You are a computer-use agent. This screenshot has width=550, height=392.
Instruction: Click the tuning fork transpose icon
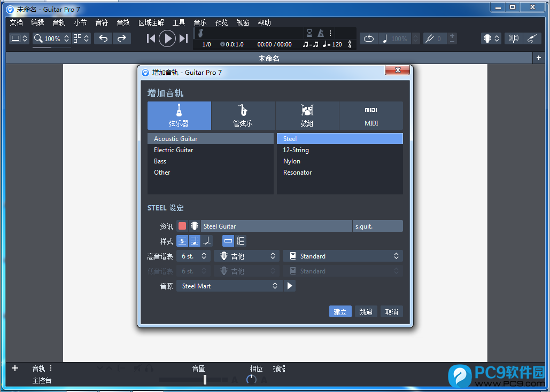click(x=430, y=38)
